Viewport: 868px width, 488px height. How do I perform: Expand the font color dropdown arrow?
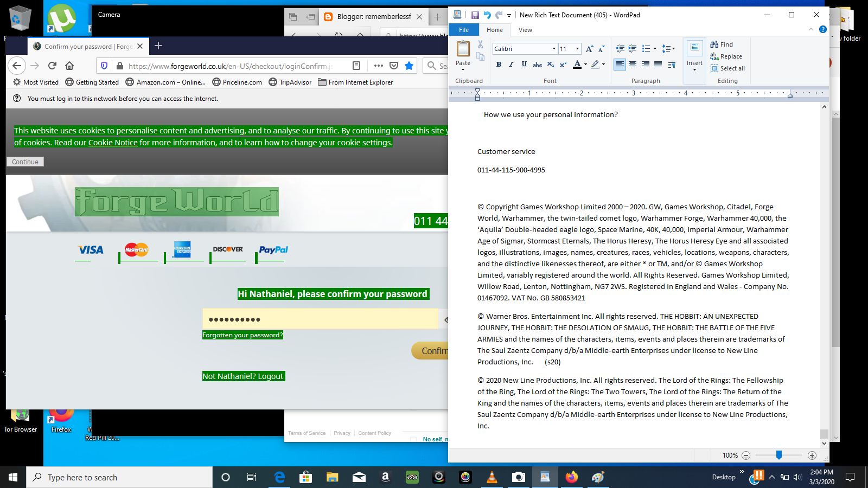(586, 65)
